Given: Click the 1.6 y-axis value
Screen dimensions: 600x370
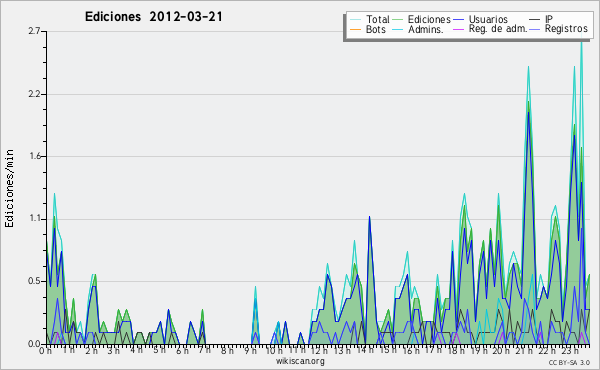Looking at the screenshot, I should 34,156.
